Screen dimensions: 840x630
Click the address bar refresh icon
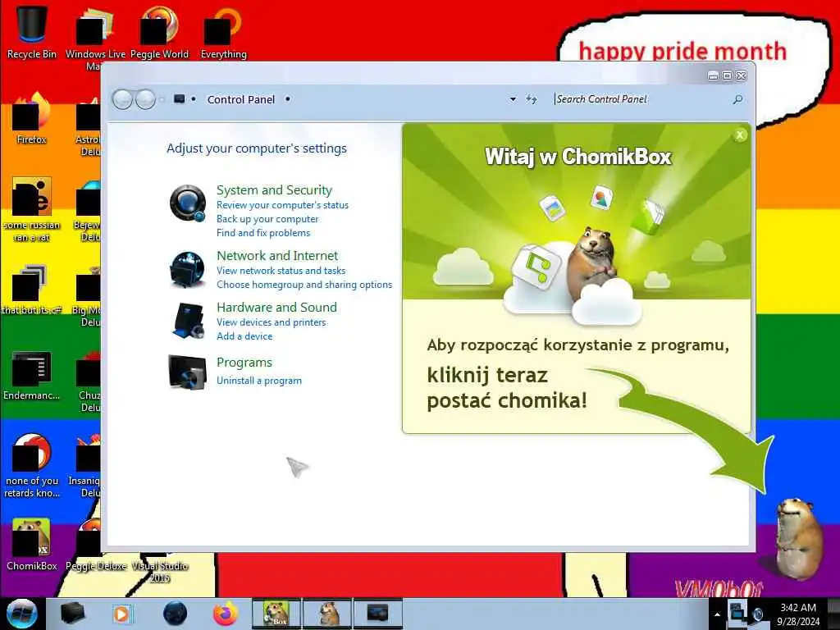pos(531,99)
